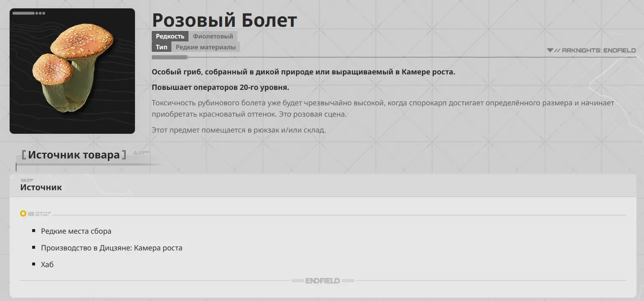Screen dimensions: 644x301
Task: Open Редкие места сбора source entry
Action: coord(76,231)
